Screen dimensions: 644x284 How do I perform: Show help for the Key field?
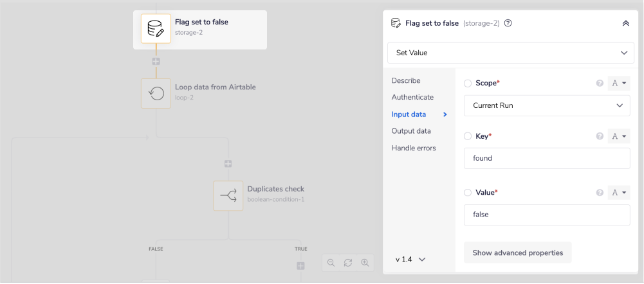pos(600,136)
